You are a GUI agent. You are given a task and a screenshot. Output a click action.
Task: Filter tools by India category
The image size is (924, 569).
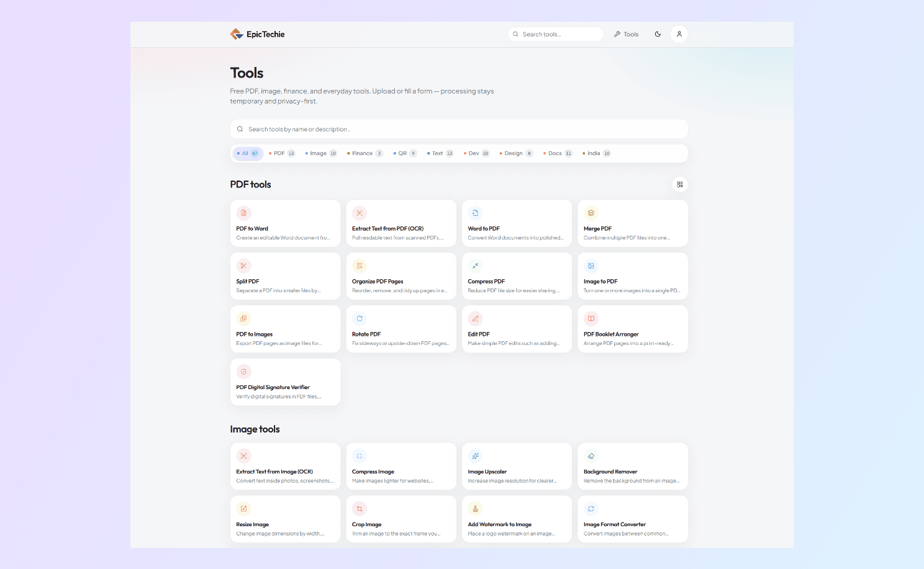(x=597, y=153)
